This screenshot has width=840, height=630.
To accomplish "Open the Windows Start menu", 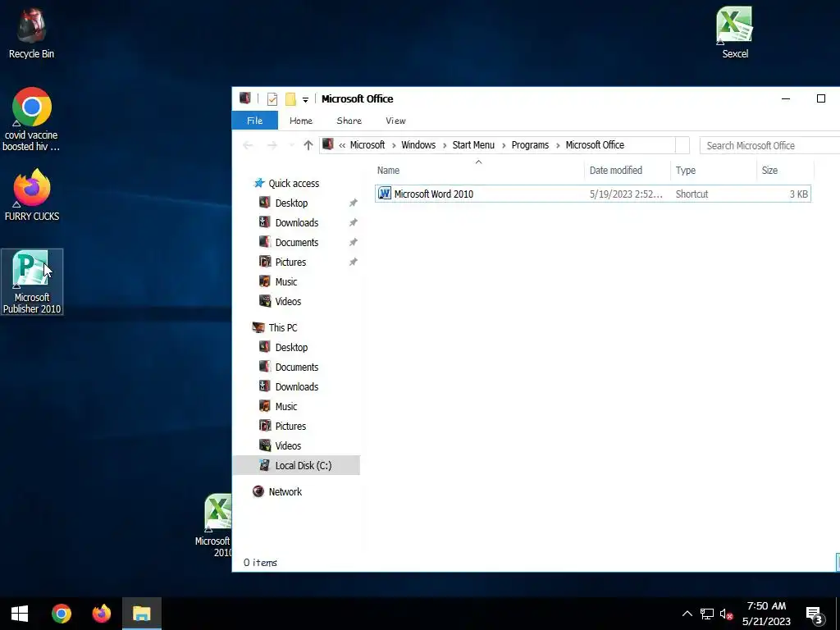I will point(20,614).
